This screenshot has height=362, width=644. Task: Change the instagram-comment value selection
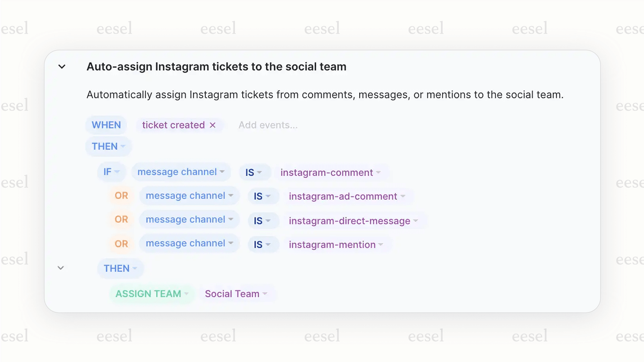click(331, 172)
